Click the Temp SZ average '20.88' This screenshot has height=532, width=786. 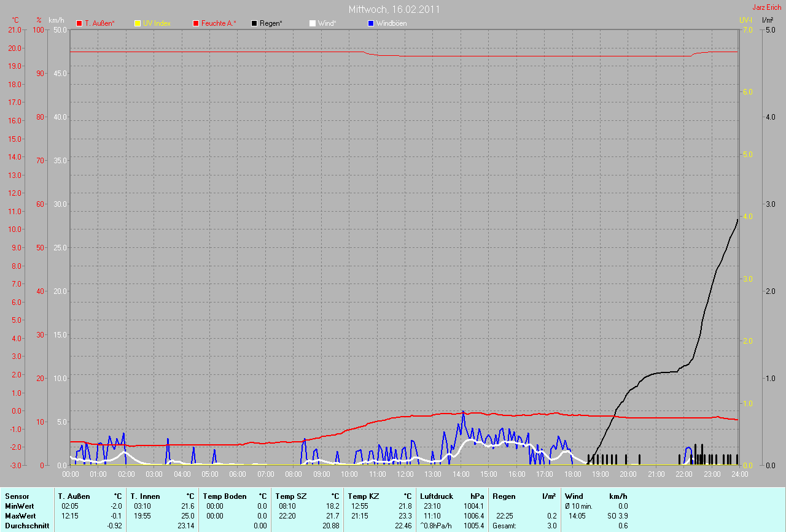[x=331, y=526]
